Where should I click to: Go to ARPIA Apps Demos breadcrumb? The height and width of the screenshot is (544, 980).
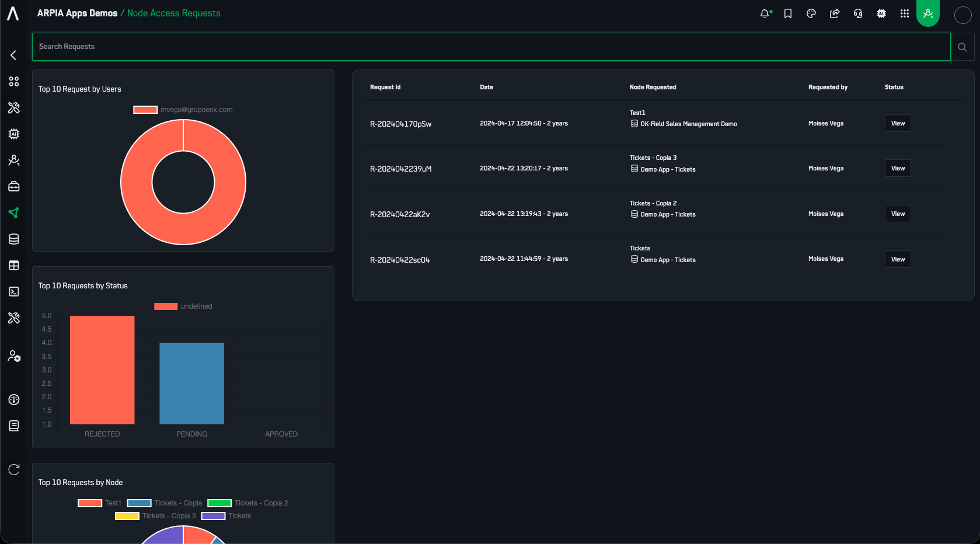(x=77, y=13)
